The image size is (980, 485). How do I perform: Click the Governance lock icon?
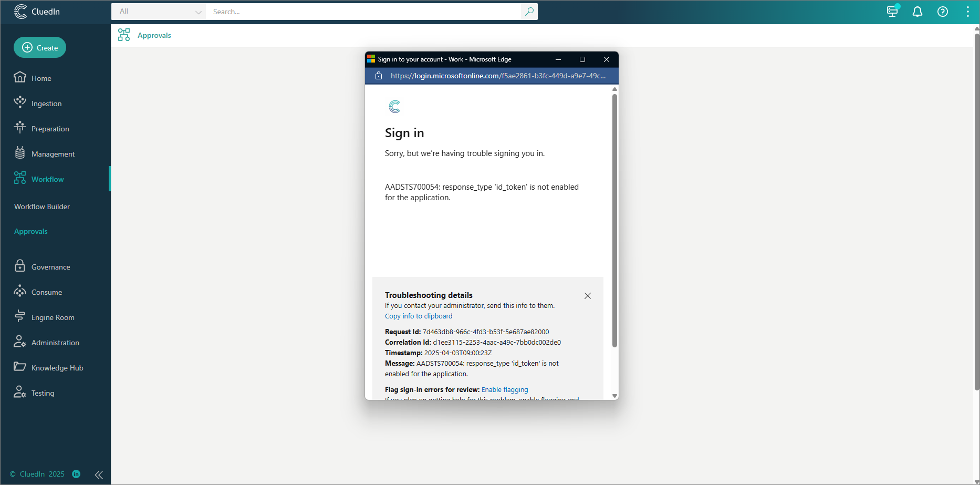tap(20, 265)
